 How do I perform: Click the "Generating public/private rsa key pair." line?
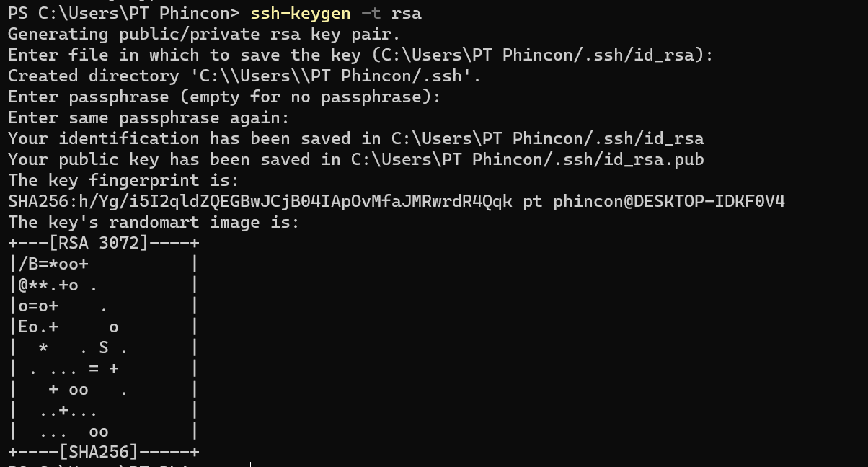coord(203,34)
